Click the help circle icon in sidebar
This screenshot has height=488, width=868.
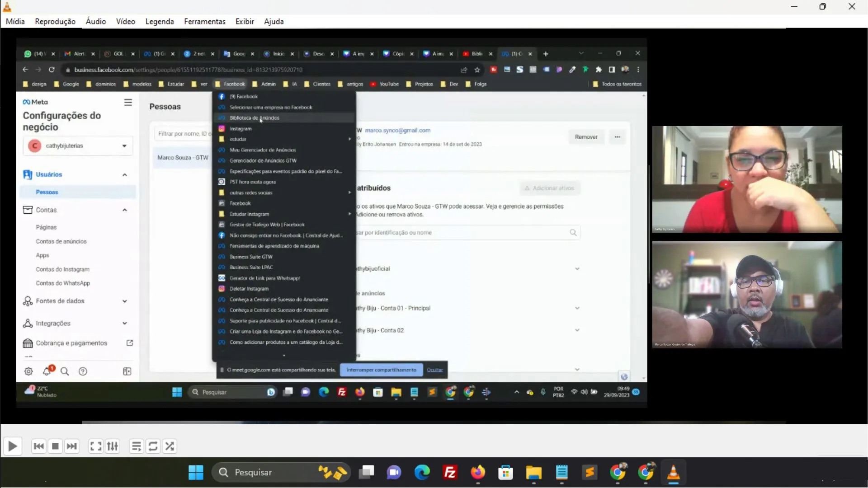83,371
